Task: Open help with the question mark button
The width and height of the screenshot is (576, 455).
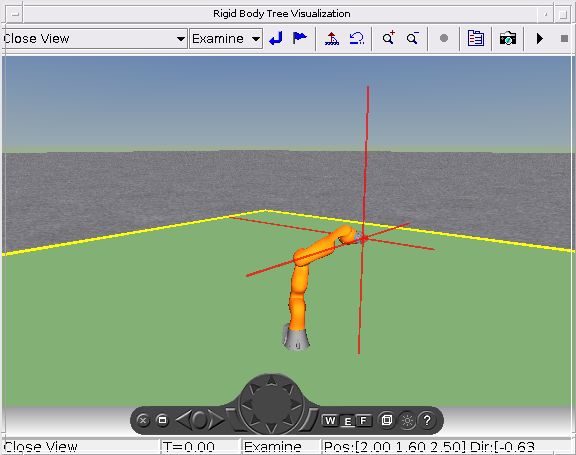Action: coord(427,420)
